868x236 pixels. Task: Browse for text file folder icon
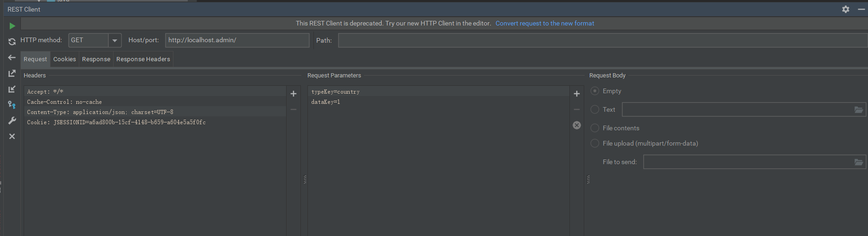pyautogui.click(x=859, y=110)
